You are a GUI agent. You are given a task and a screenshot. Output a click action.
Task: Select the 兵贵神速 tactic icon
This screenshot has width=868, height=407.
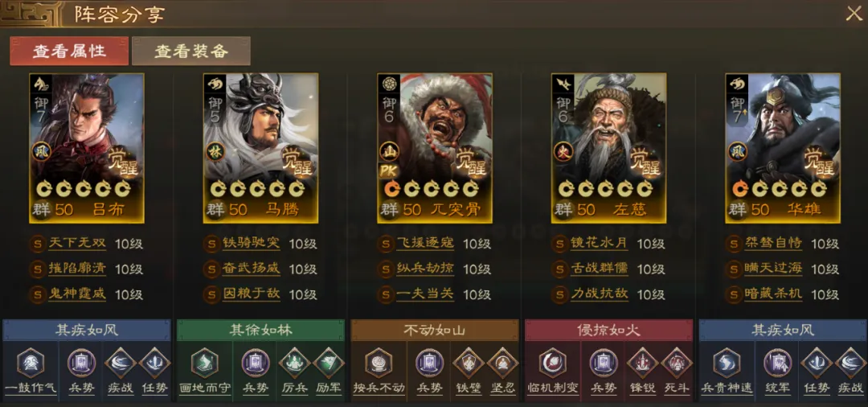(727, 364)
